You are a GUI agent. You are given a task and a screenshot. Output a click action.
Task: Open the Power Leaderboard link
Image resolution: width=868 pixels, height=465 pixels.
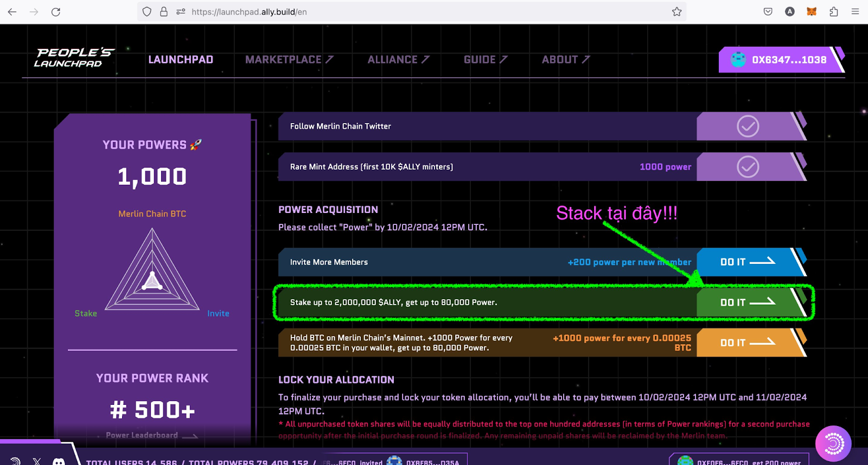click(151, 435)
